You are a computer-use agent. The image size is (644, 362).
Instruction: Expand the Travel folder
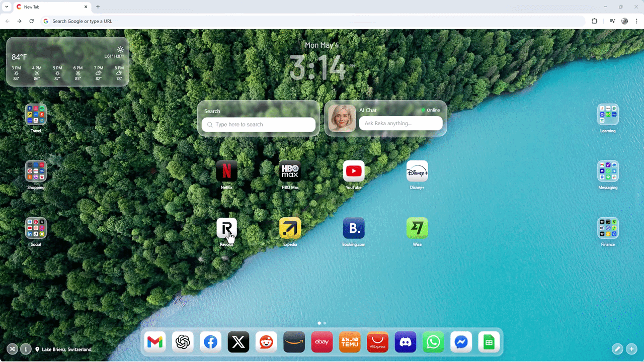tap(36, 115)
